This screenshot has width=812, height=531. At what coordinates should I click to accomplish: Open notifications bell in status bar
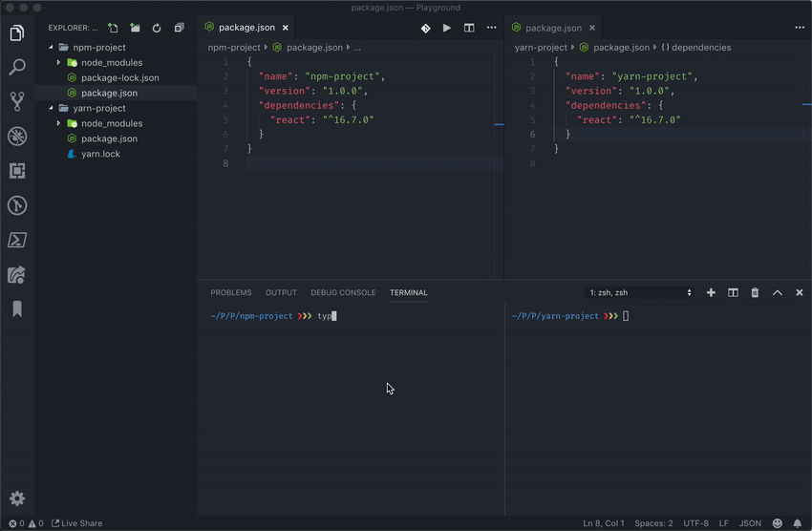798,523
